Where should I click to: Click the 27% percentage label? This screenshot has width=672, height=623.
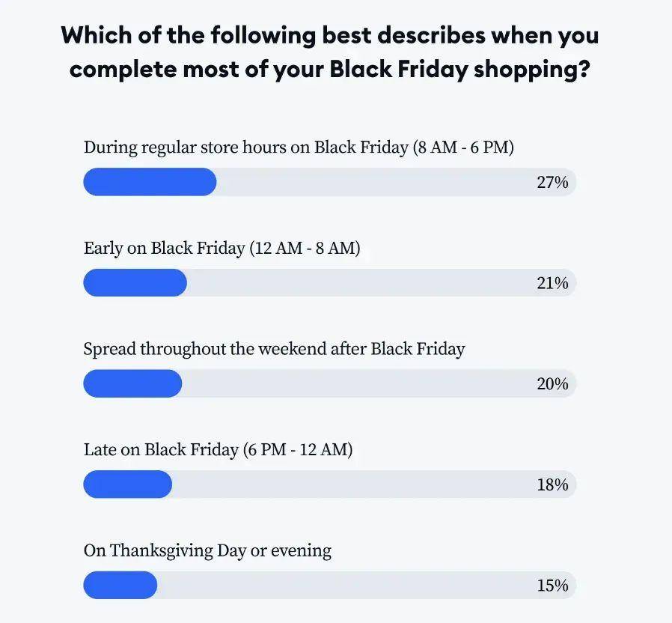click(552, 182)
